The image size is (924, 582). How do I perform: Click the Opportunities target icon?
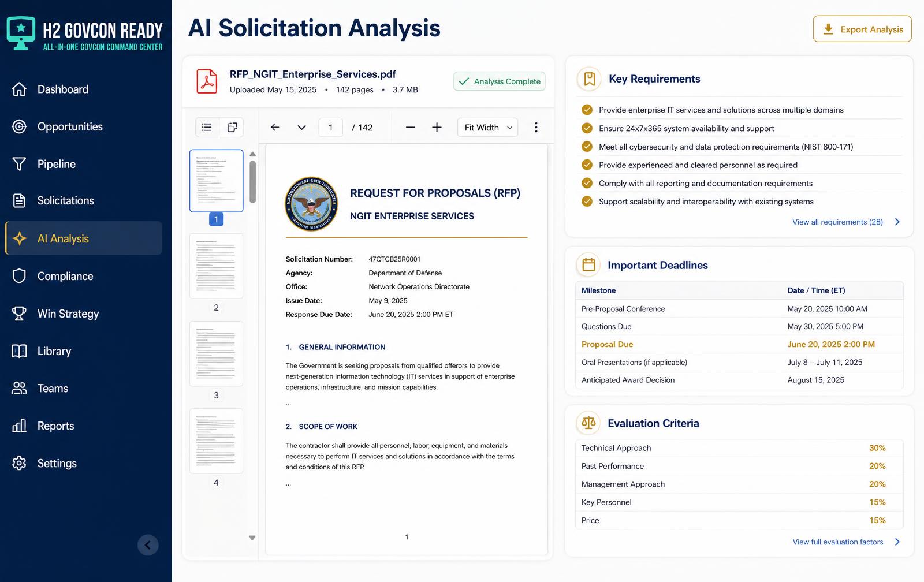pos(19,126)
